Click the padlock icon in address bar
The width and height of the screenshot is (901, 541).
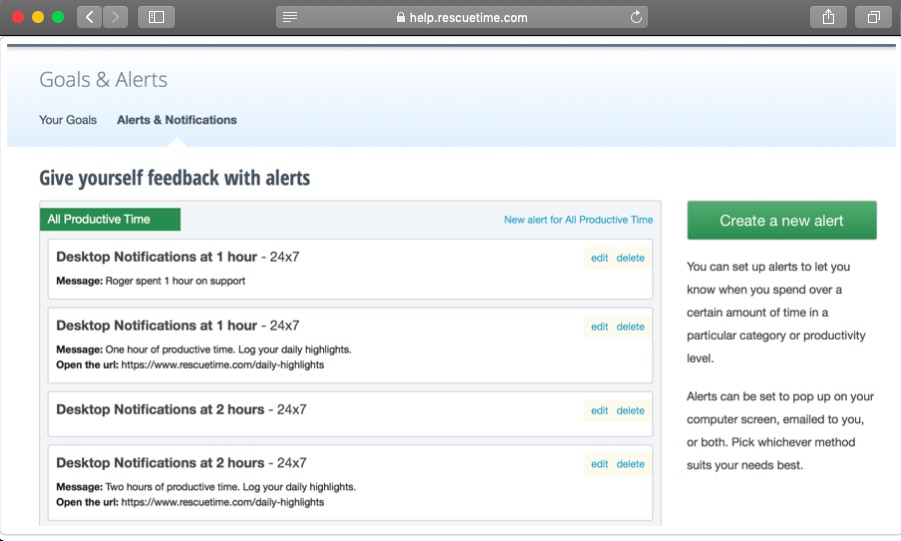pos(401,17)
